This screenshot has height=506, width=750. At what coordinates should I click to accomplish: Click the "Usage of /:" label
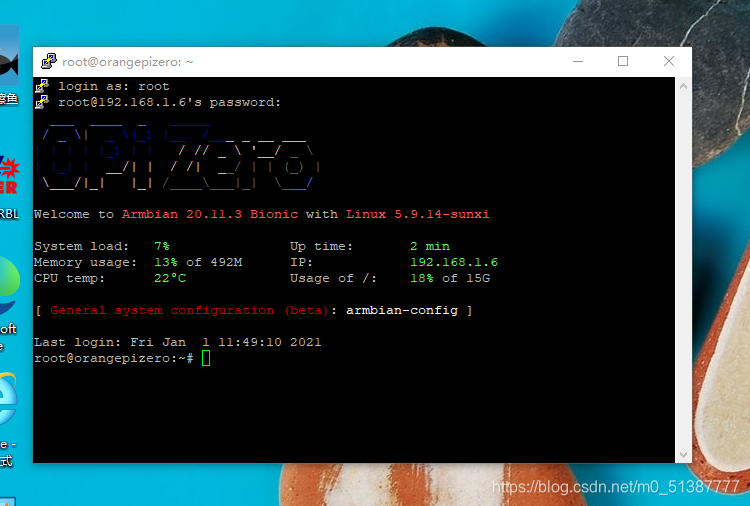pos(333,278)
